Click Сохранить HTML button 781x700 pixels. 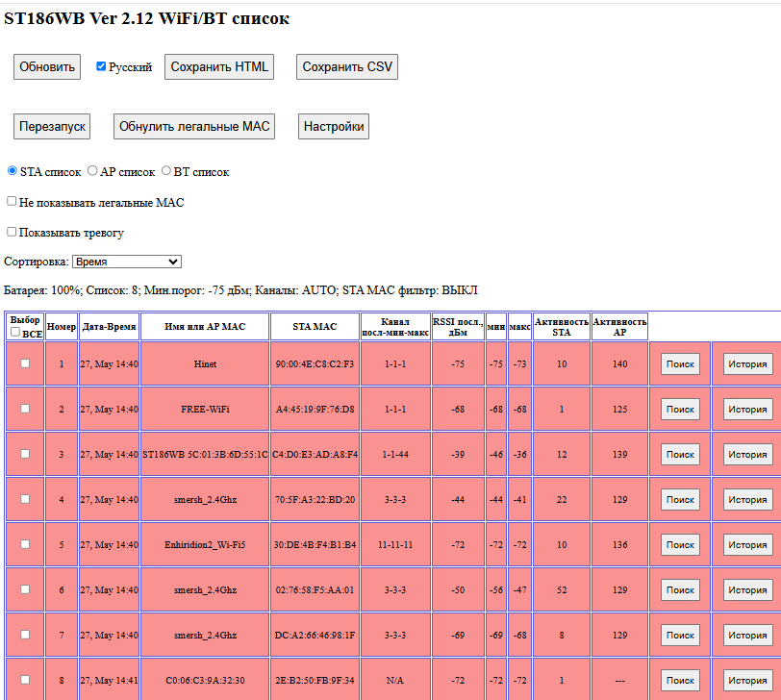pyautogui.click(x=219, y=67)
